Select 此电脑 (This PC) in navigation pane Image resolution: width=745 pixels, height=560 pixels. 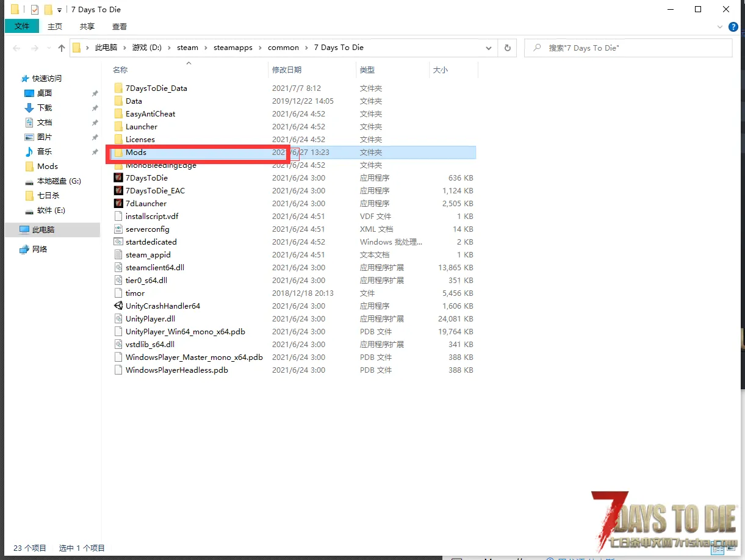(x=52, y=230)
